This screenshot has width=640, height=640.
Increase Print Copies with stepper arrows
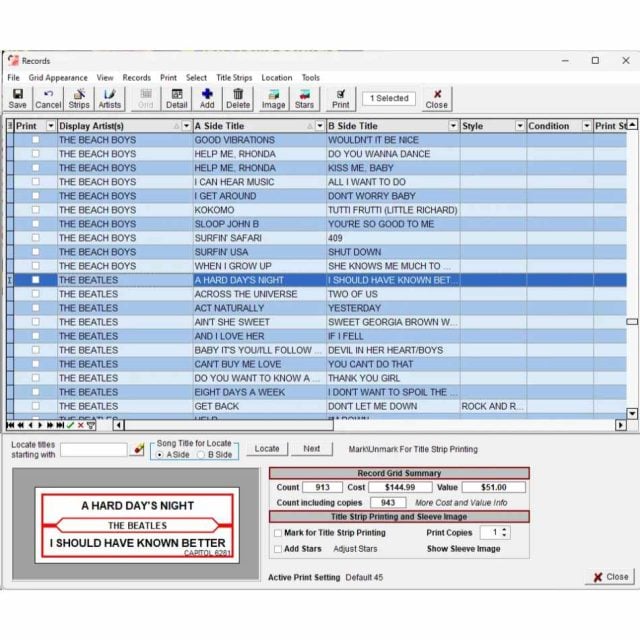coord(504,530)
